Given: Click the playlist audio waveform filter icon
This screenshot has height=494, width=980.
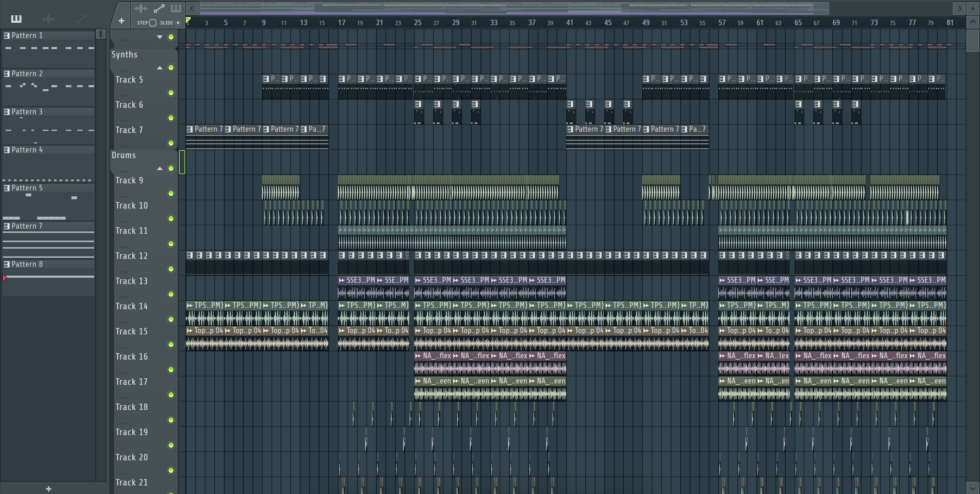Looking at the screenshot, I should click(141, 9).
